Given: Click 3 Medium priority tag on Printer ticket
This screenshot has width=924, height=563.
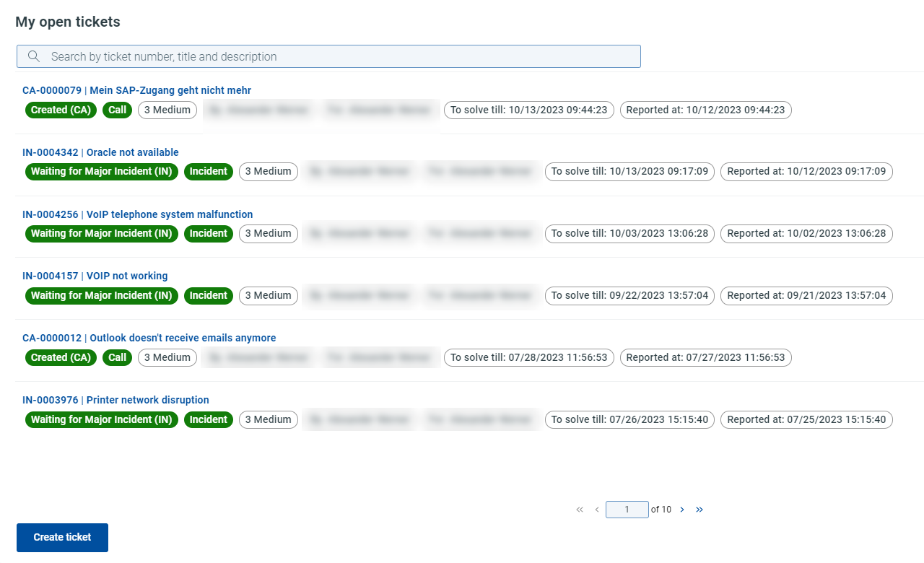Looking at the screenshot, I should pyautogui.click(x=268, y=419).
